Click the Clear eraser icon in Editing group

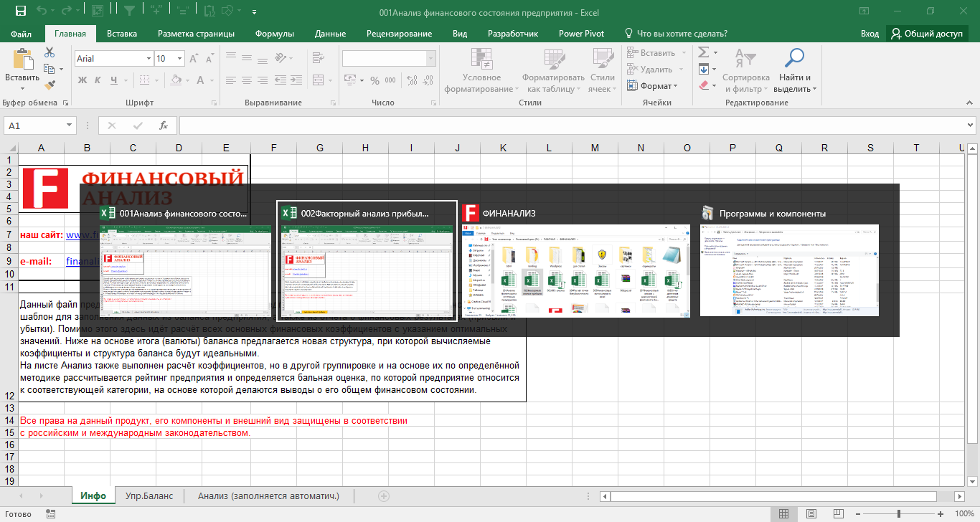[704, 85]
